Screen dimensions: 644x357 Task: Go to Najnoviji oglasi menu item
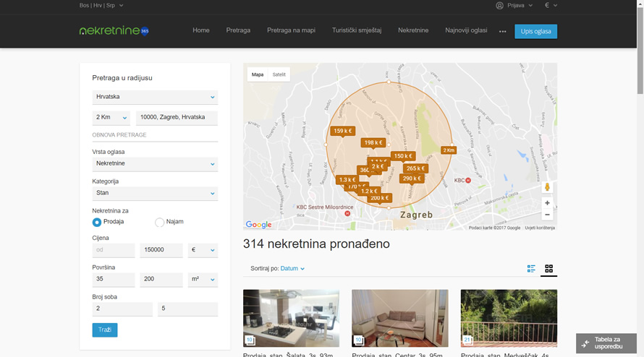pyautogui.click(x=466, y=30)
